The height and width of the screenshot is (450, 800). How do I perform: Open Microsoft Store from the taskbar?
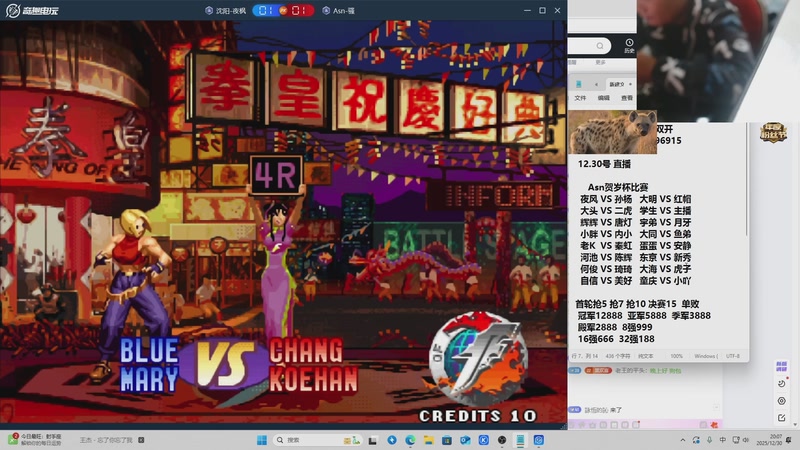tap(447, 440)
